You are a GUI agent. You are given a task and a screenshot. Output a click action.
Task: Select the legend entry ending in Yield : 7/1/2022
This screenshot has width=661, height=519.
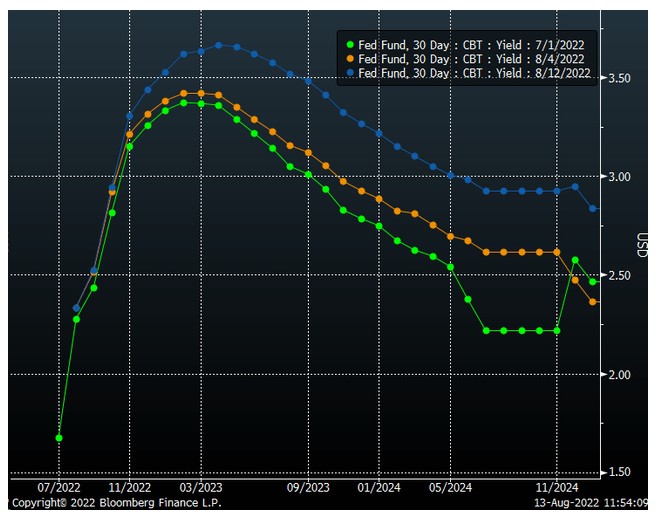coord(470,45)
